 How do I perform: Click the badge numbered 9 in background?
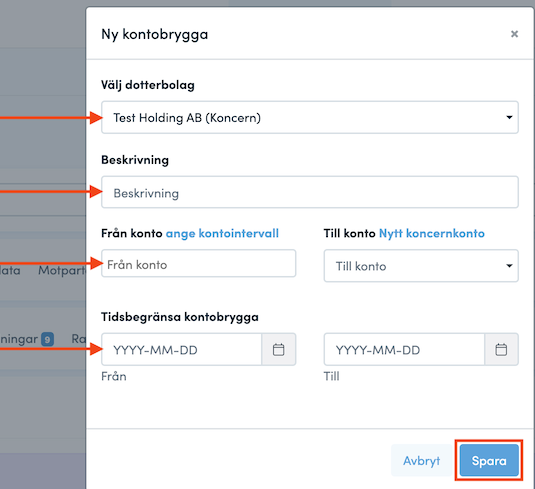[47, 339]
